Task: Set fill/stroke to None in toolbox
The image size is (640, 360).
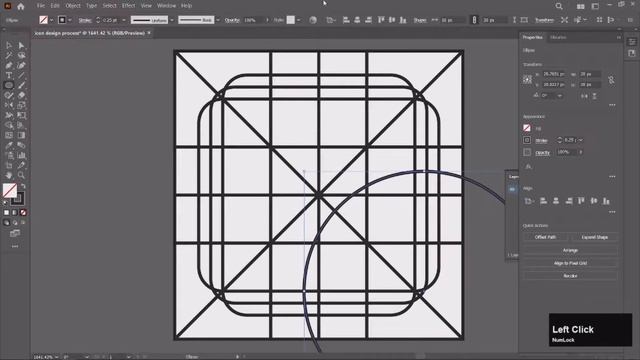Action: (23, 213)
